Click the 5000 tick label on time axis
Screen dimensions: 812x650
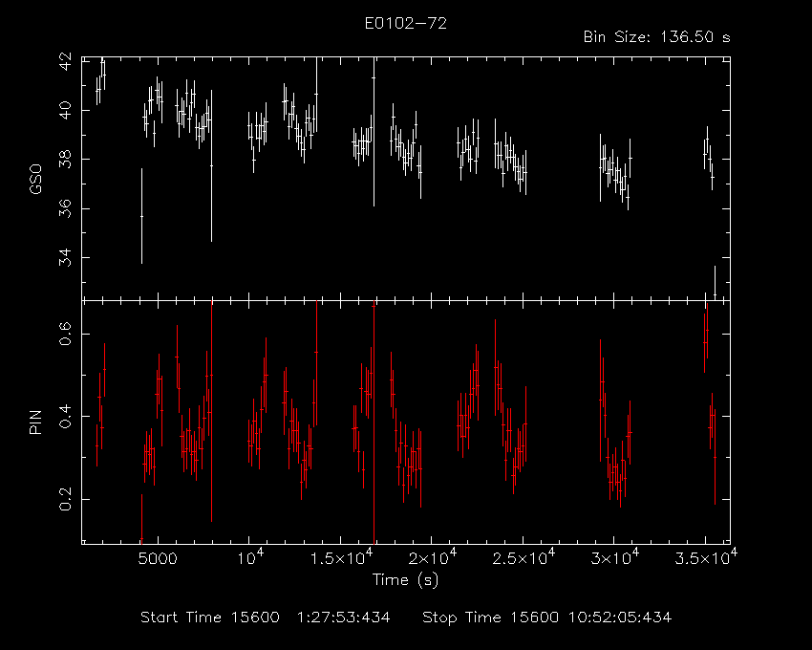click(158, 558)
